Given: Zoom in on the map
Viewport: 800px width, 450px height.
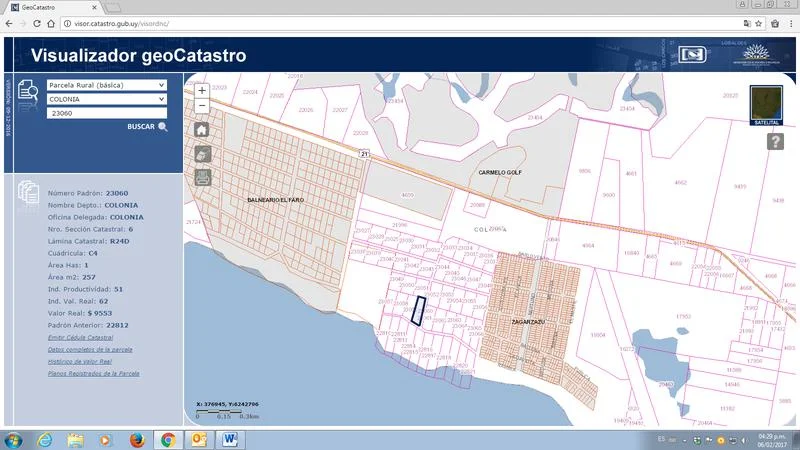Looking at the screenshot, I should (202, 90).
